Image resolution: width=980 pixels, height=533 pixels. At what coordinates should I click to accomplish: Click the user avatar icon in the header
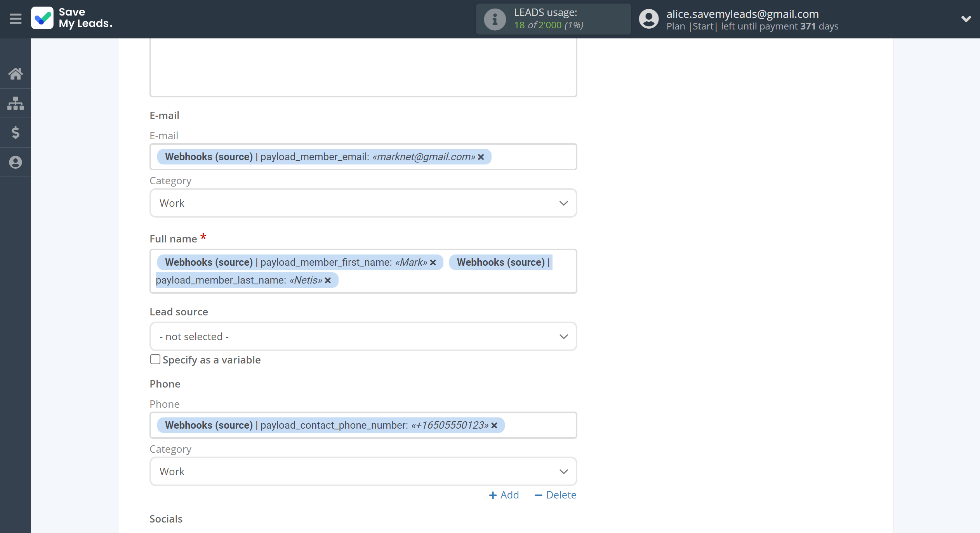pos(649,19)
